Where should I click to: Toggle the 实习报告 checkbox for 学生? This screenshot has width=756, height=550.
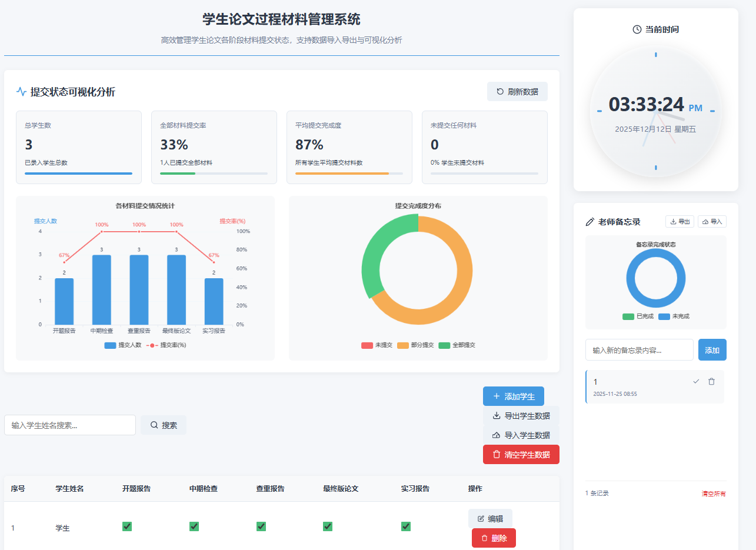point(406,526)
